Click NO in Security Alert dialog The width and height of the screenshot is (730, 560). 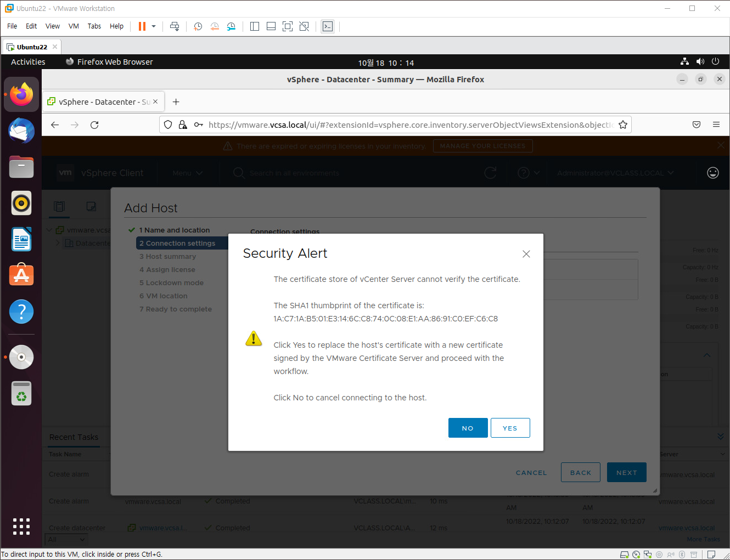click(468, 428)
